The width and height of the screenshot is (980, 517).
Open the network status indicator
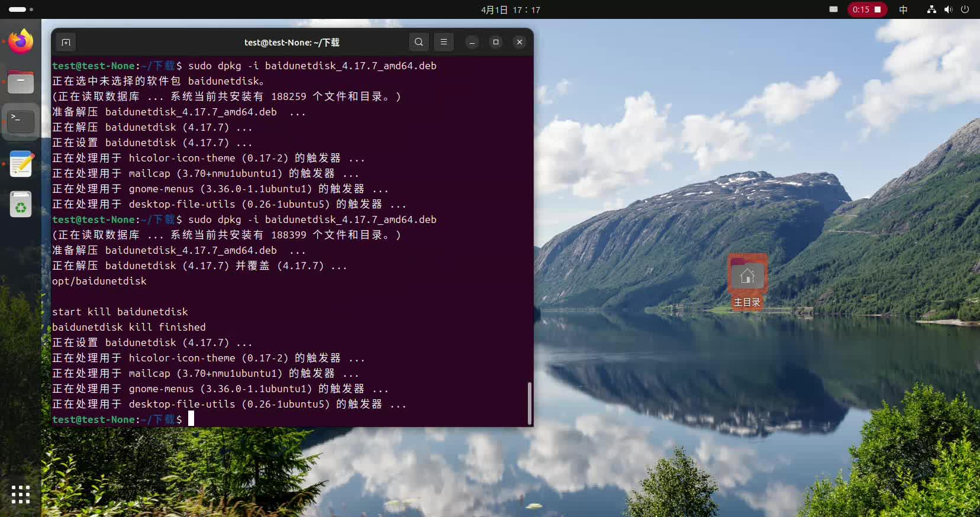[x=931, y=9]
